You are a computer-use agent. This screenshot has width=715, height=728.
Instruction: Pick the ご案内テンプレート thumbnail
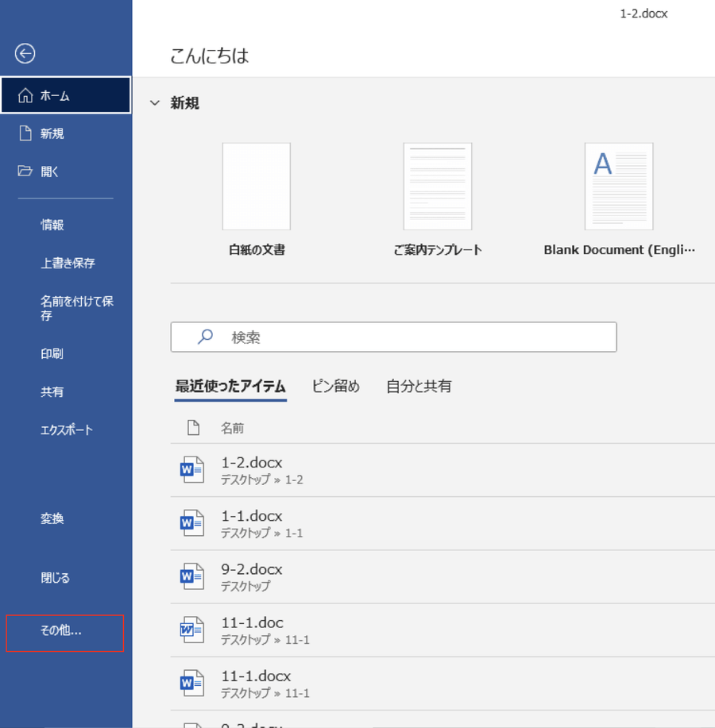click(438, 187)
